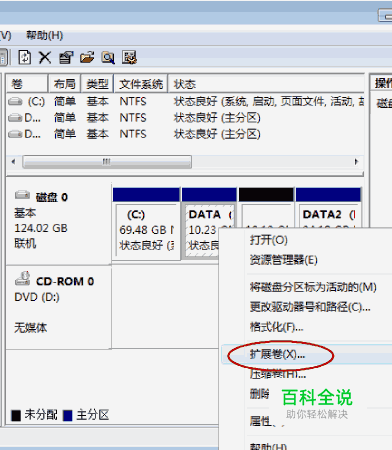Viewport: 392px width, 450px height.
Task: Open the 帮助(H) menu
Action: (x=45, y=35)
